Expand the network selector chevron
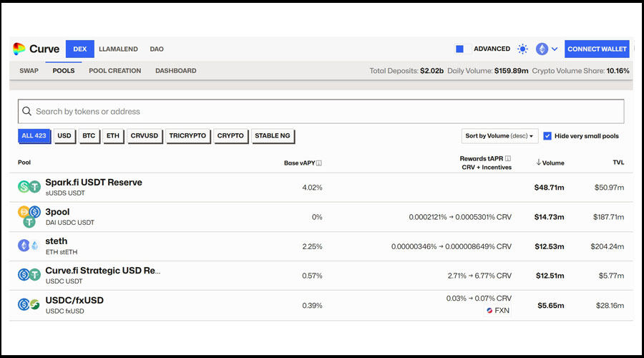 pos(555,49)
